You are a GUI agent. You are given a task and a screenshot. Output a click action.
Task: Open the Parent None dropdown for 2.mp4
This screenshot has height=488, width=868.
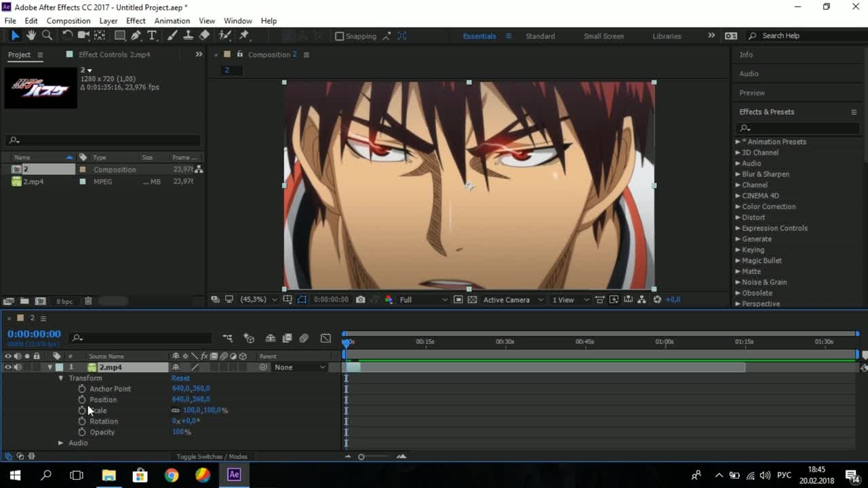coord(299,367)
